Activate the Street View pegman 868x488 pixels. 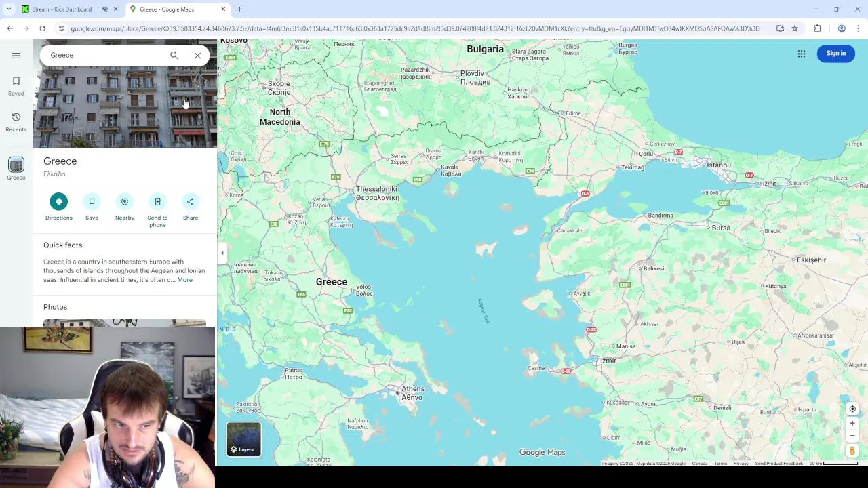point(852,451)
